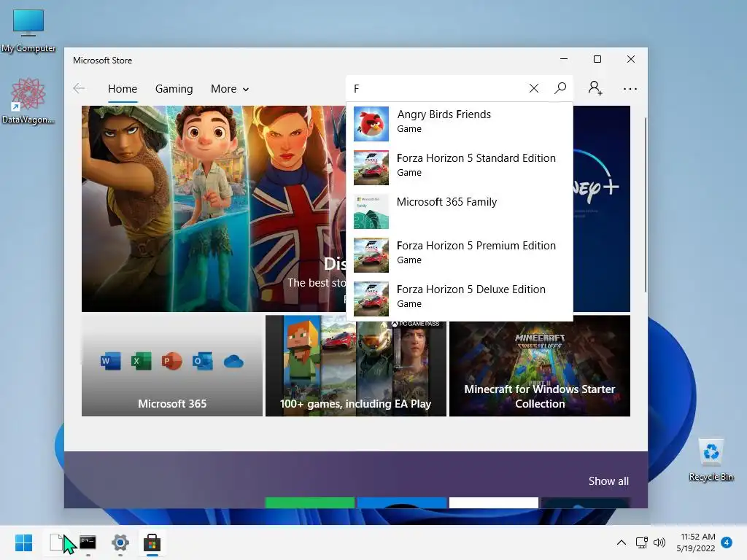Open the Windows Start button
The height and width of the screenshot is (560, 747).
click(x=23, y=542)
